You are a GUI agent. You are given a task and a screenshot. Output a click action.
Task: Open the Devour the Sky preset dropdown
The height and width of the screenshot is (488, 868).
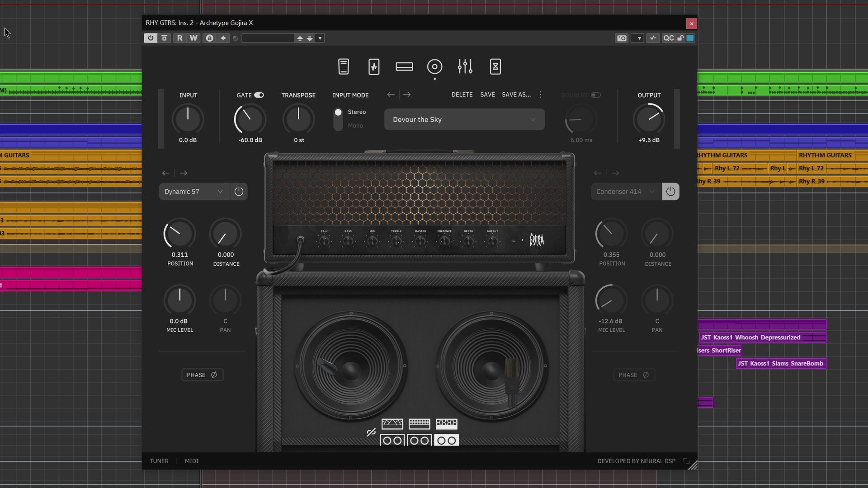tap(464, 120)
